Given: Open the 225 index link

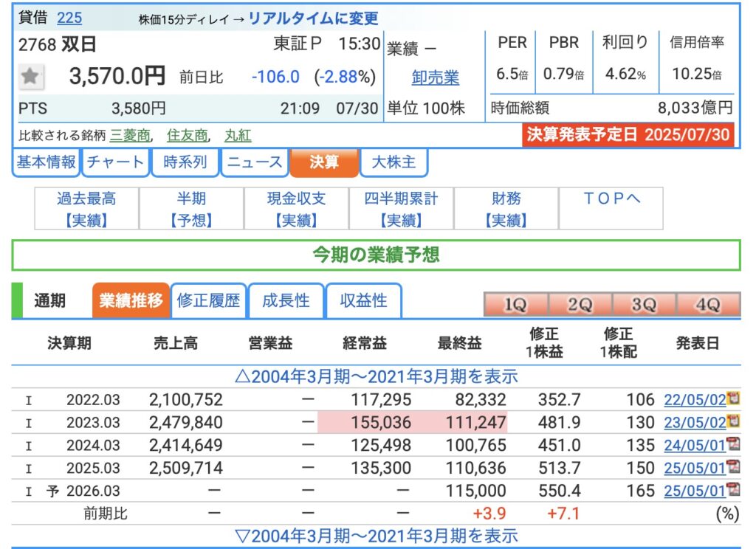Looking at the screenshot, I should tap(69, 18).
